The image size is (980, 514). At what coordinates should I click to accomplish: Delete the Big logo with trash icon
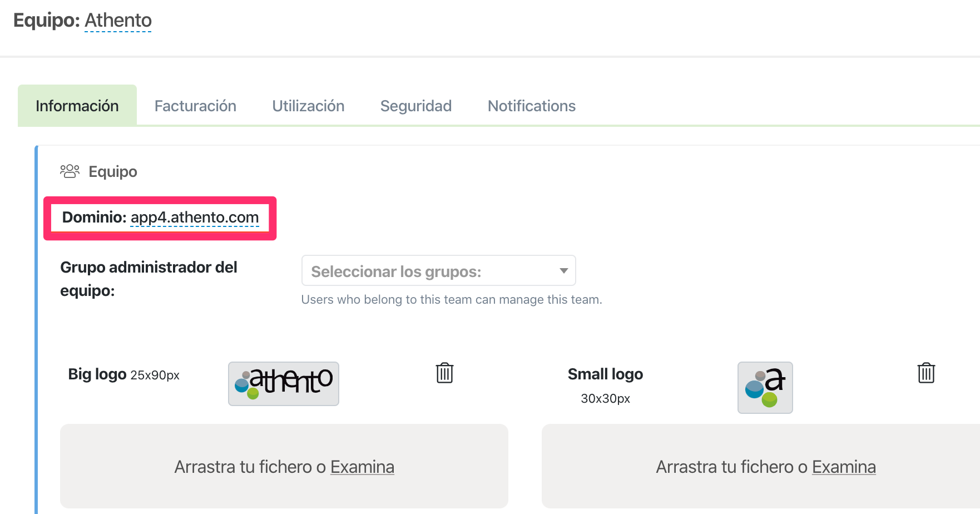pos(444,373)
